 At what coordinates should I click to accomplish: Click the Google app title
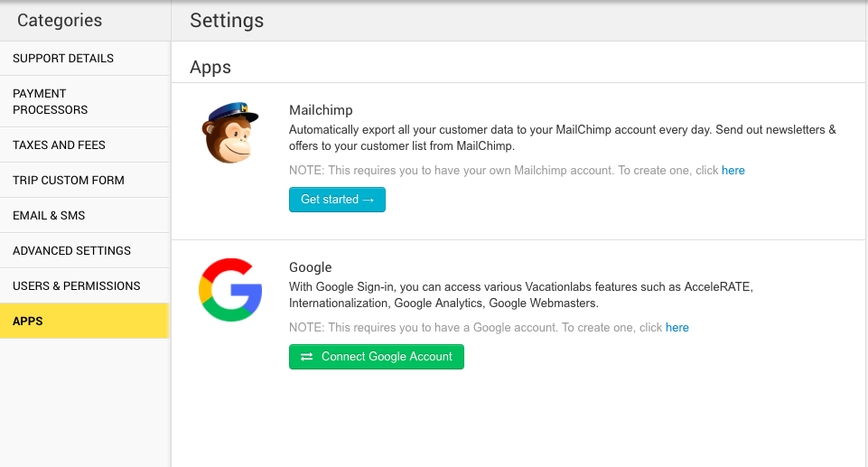coord(311,267)
